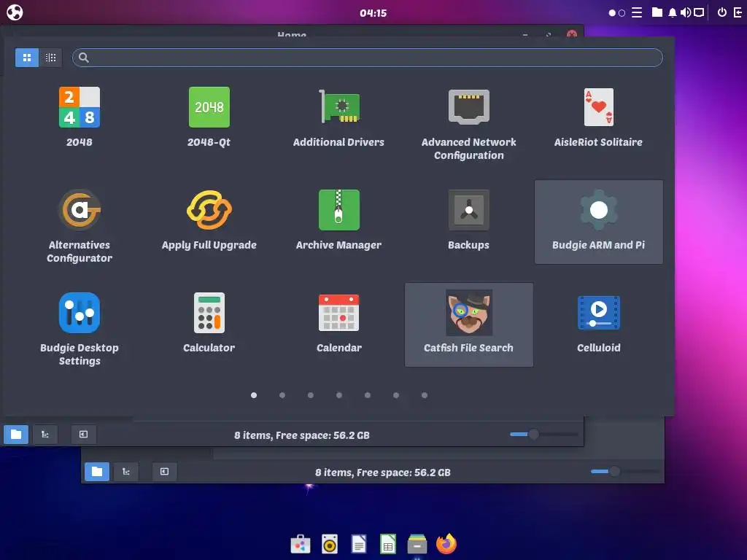
Task: Launch Rhythmbox speaker icon in dock
Action: coord(330,544)
